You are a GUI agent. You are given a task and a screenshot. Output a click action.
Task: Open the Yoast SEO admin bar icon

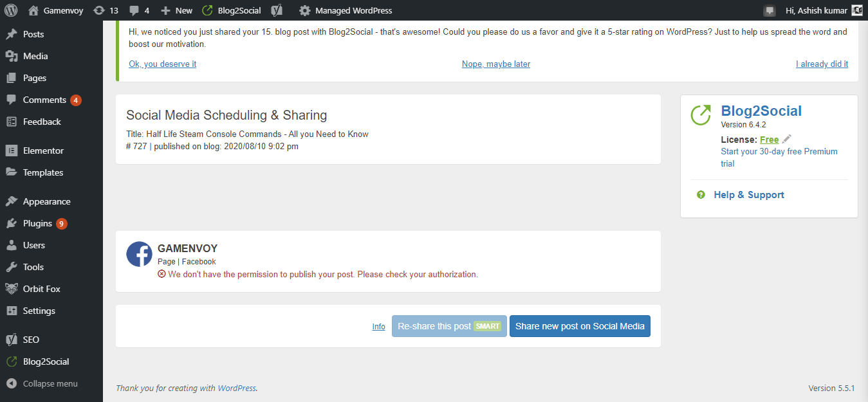pyautogui.click(x=277, y=10)
